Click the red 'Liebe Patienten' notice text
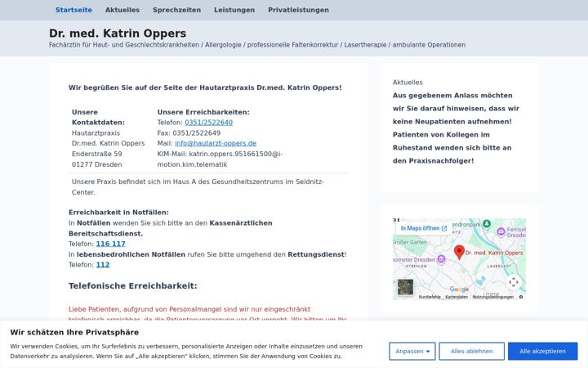The image size is (588, 368). [207, 315]
